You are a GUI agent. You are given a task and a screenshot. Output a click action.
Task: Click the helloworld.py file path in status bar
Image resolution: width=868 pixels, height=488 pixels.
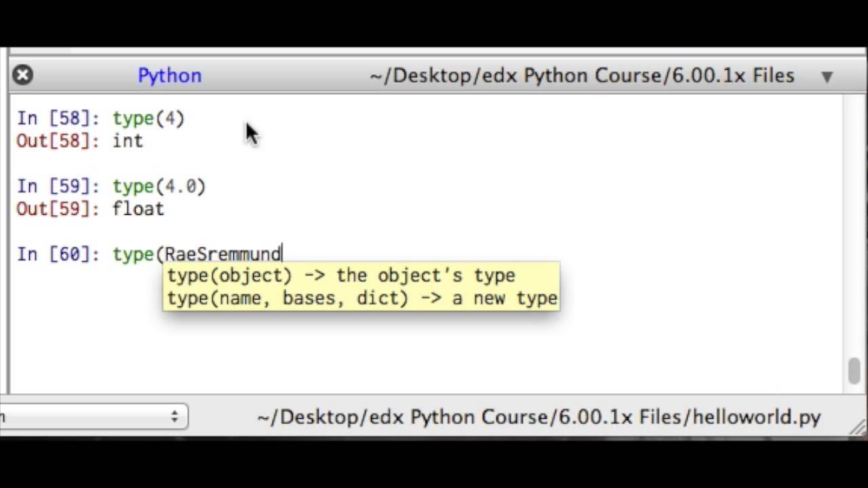(539, 417)
